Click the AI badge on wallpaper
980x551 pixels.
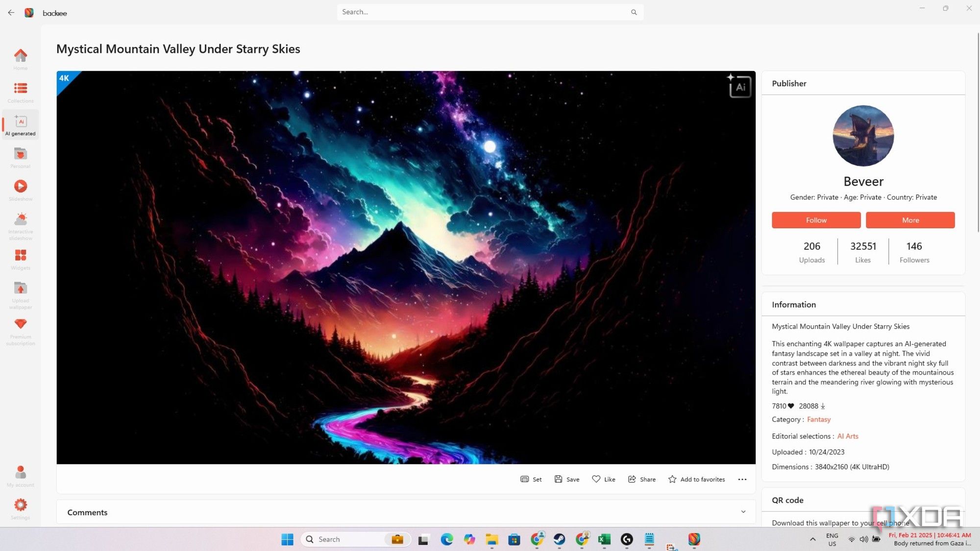click(x=739, y=86)
